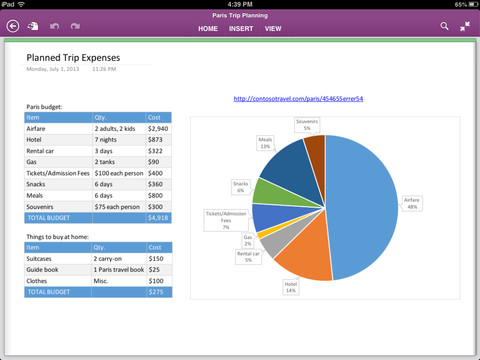Click the undo arrow icon
The width and height of the screenshot is (480, 360).
tap(55, 26)
